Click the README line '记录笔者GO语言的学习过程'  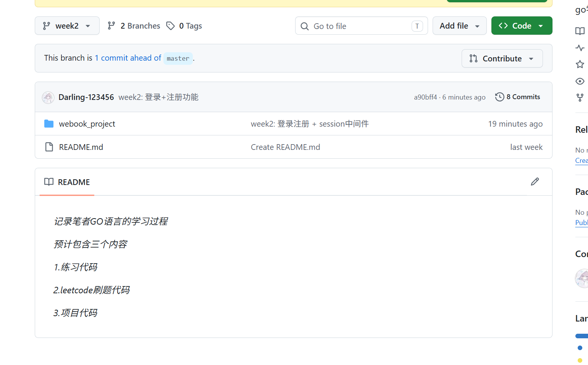[x=111, y=222]
